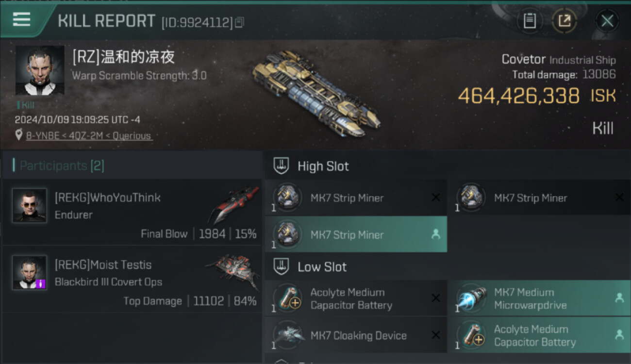Open the hamburger menu icon
The width and height of the screenshot is (631, 364).
(21, 19)
